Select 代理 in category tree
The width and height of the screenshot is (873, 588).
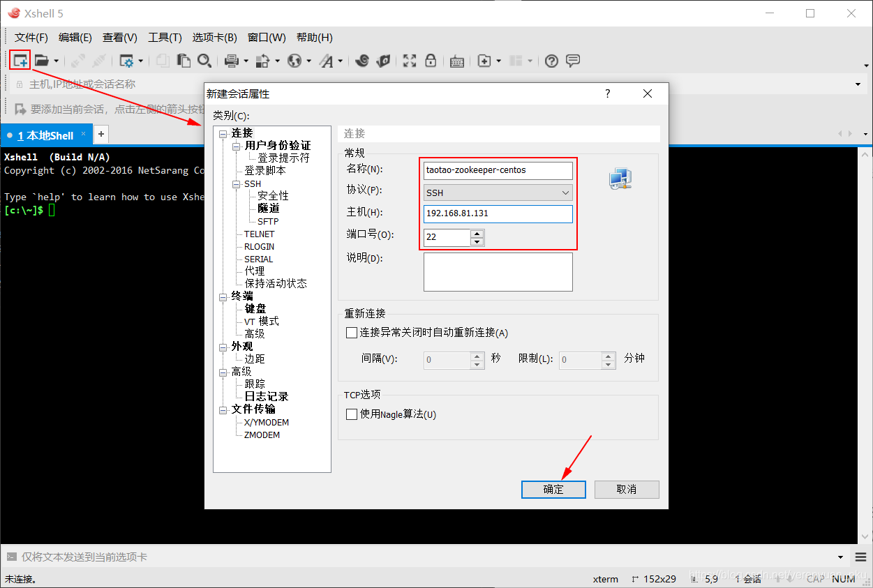[255, 271]
